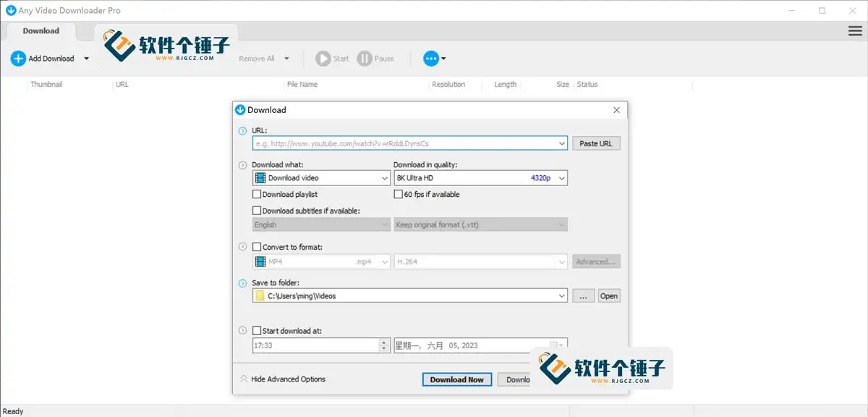Click the downloader logo icon in the dialog titlebar
Screen dimensions: 868x417
(x=240, y=110)
